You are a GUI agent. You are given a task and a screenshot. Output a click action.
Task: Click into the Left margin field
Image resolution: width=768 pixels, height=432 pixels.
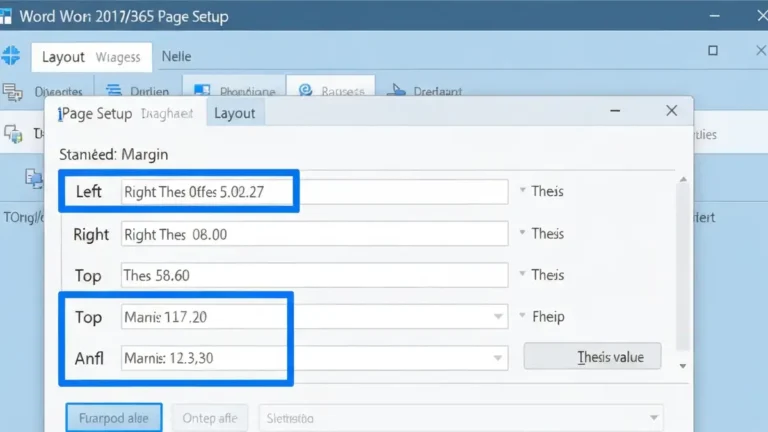pos(314,192)
